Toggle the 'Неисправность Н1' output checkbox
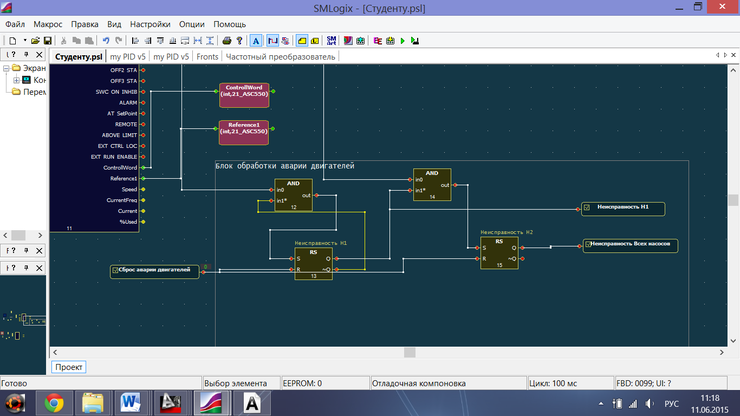Viewport: 740px width, 416px height. [588, 208]
